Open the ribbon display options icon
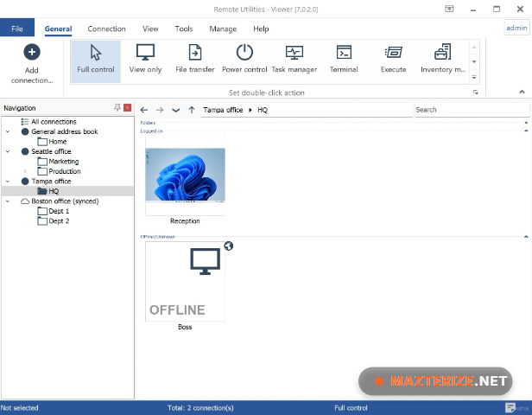The width and height of the screenshot is (532, 415). tap(449, 9)
